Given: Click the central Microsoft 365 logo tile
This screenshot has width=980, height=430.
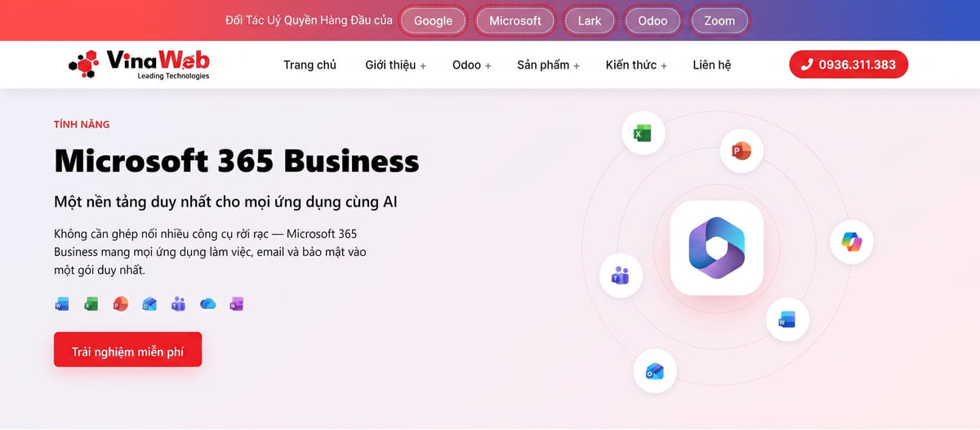Looking at the screenshot, I should (x=716, y=248).
